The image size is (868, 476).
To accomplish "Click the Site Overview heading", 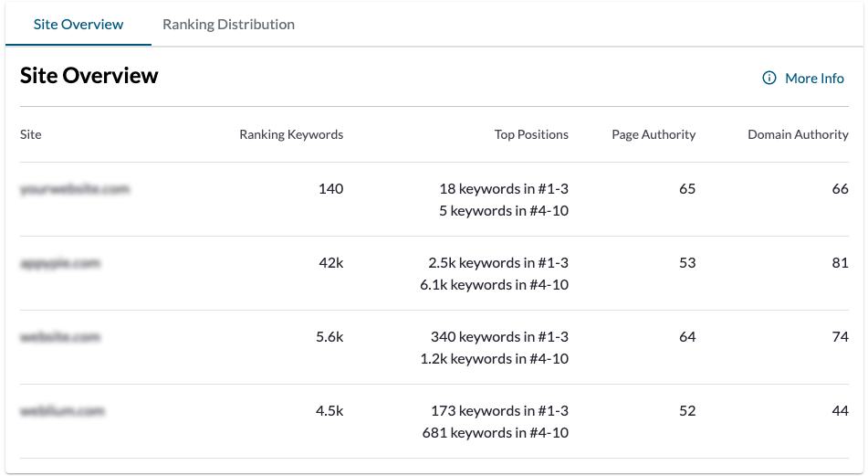I will 89,76.
